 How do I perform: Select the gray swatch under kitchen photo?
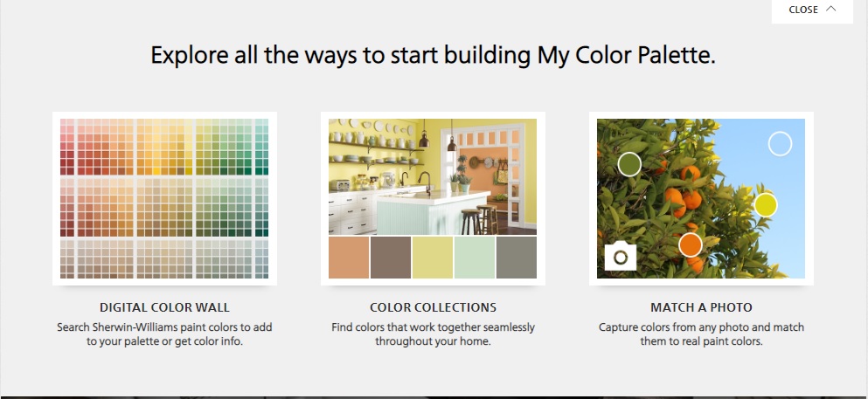[x=517, y=258]
